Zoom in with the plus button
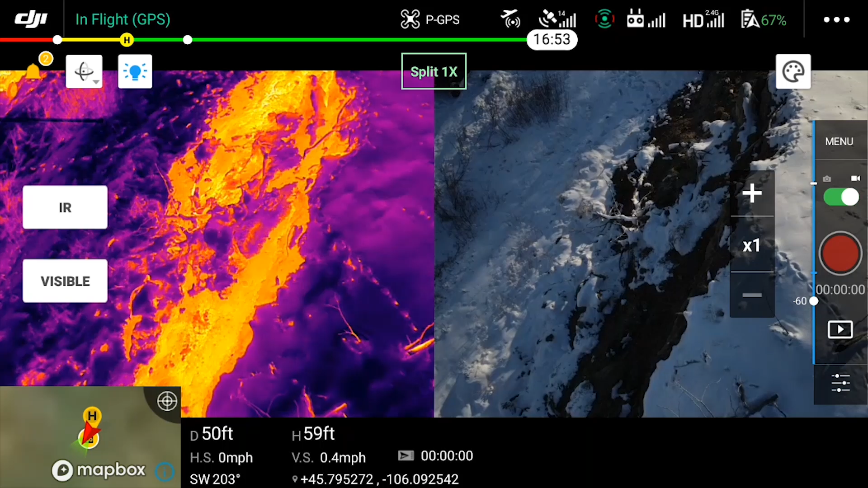 pyautogui.click(x=752, y=194)
